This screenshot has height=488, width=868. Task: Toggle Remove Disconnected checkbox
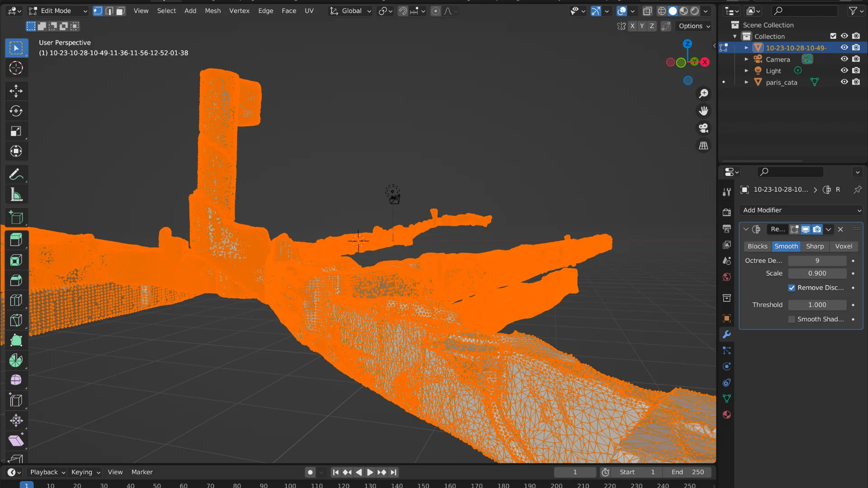(x=792, y=288)
